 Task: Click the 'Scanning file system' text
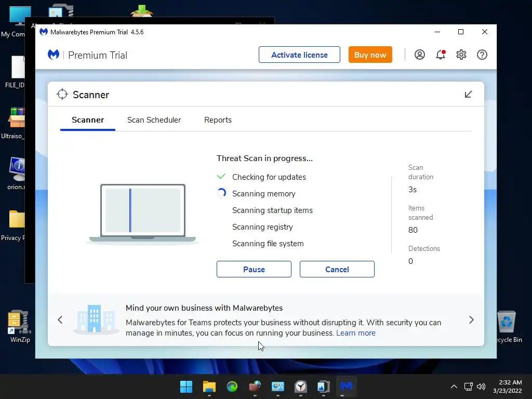(x=268, y=244)
